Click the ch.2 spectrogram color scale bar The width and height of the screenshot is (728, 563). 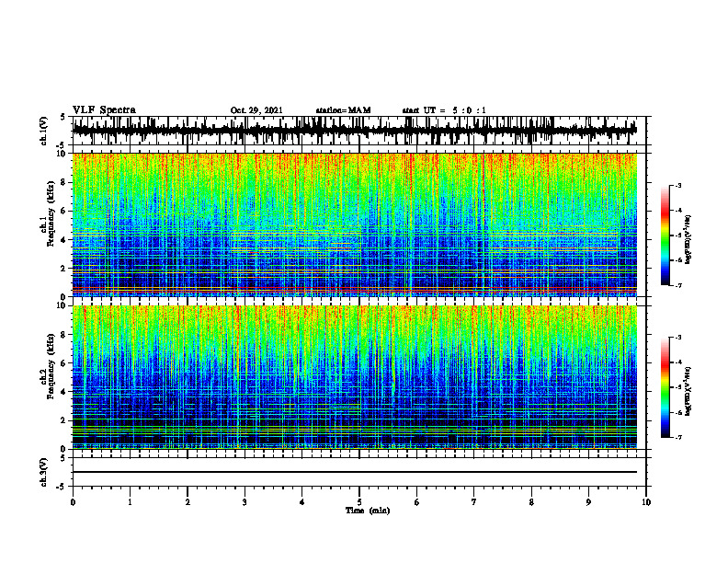point(665,387)
